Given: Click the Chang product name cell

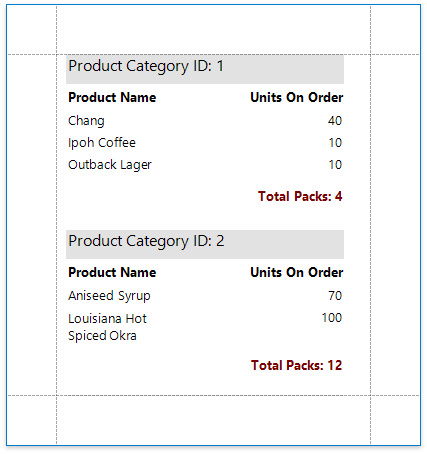Looking at the screenshot, I should click(86, 121).
